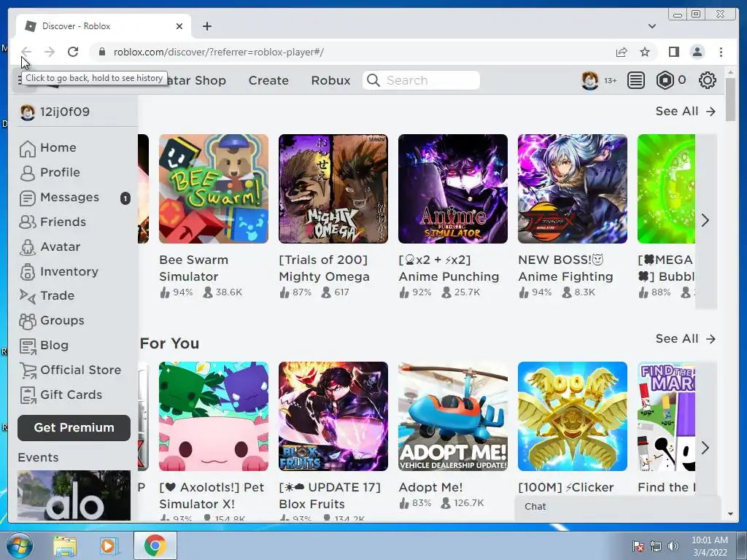Close the Discover - Roblox tab
747x560 pixels.
tap(179, 26)
